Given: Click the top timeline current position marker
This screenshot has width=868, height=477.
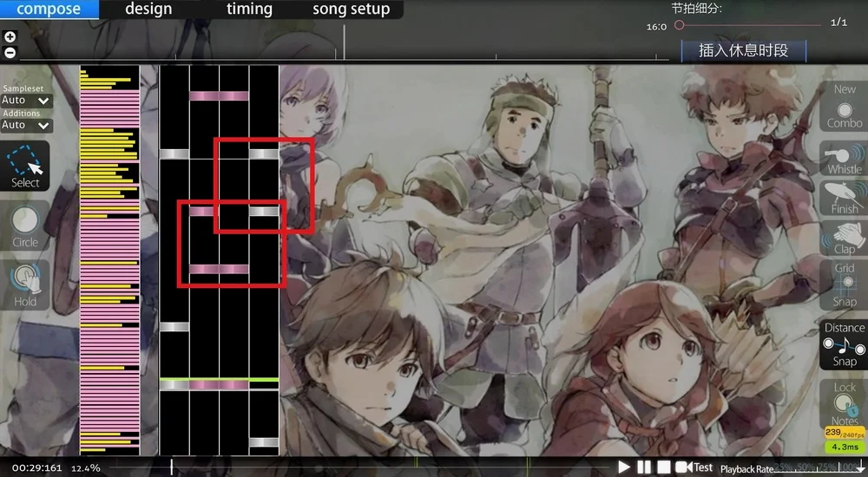Looking at the screenshot, I should tap(344, 42).
